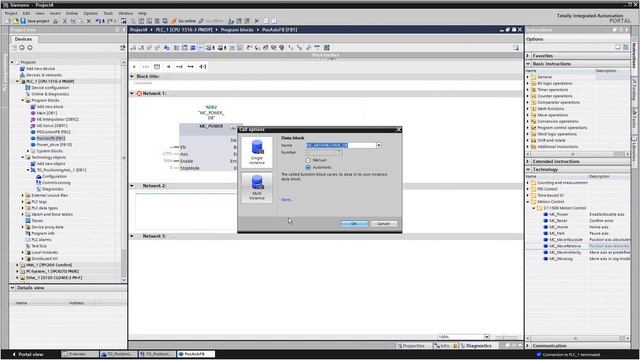Click the close branch icon in LAD toolbar
Screen dimensions: 640x360
(x=190, y=67)
